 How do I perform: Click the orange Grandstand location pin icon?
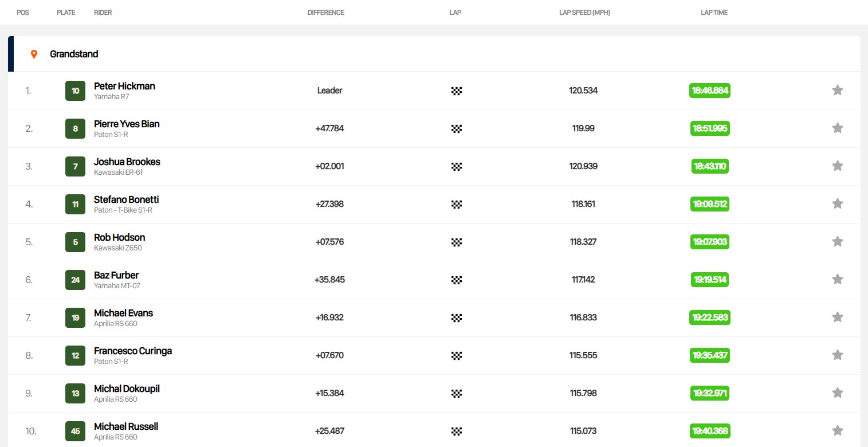coord(34,54)
